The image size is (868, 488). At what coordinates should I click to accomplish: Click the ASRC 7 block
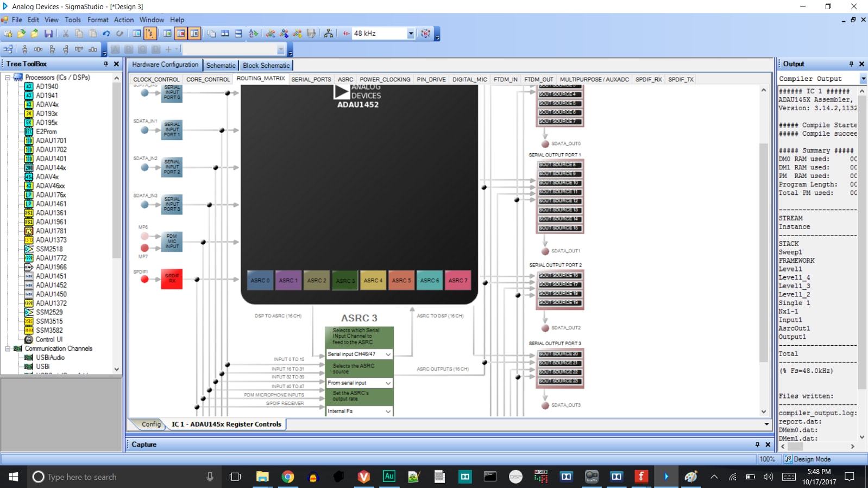point(458,280)
